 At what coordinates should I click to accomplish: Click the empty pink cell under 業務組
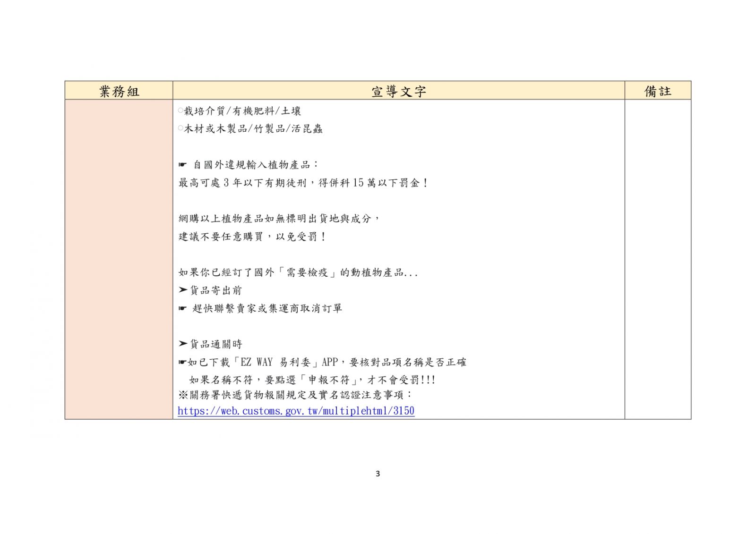pyautogui.click(x=119, y=259)
